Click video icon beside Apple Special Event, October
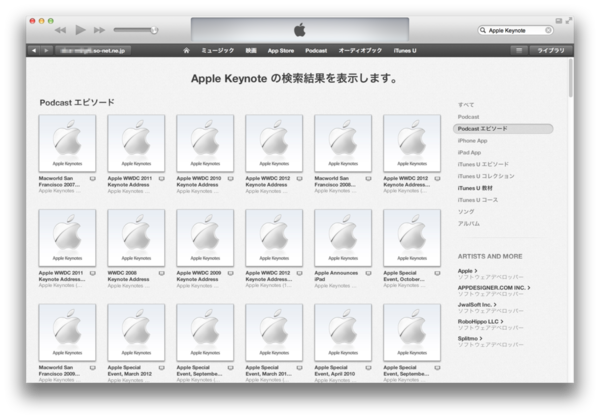Screen dimensions: 600x419 (437, 273)
